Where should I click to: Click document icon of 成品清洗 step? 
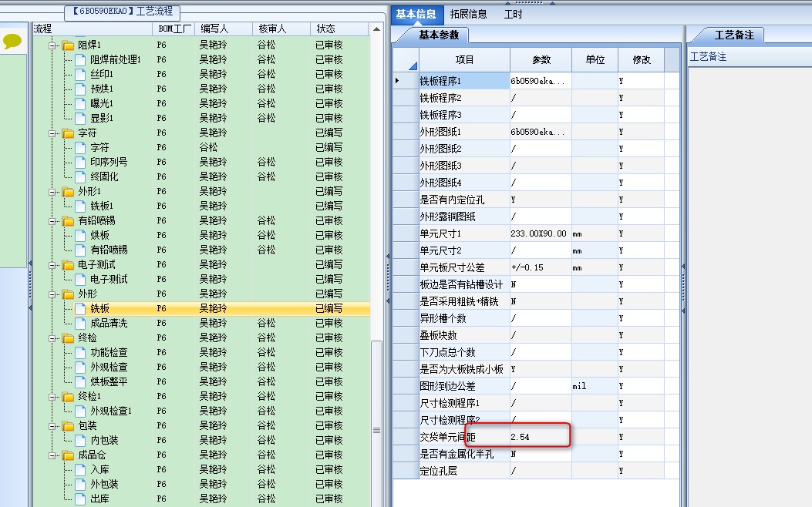coord(80,324)
